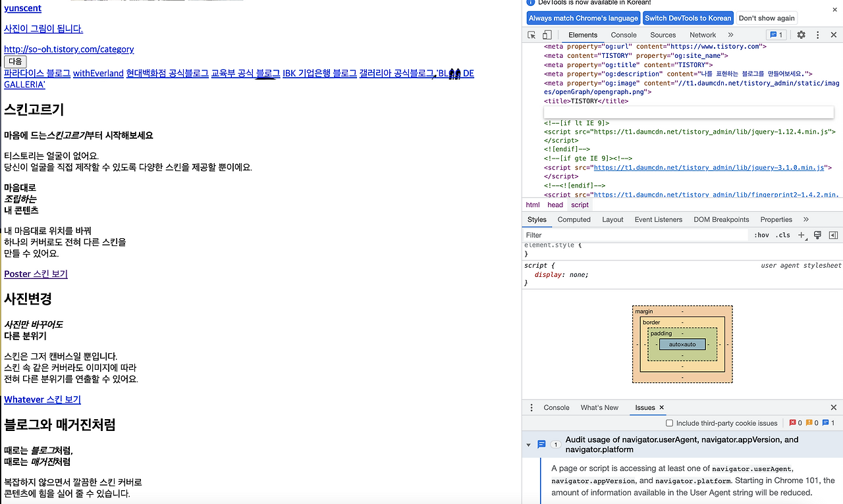Open the What's New drawer tab
Screen dimensions: 843x504
click(599, 408)
